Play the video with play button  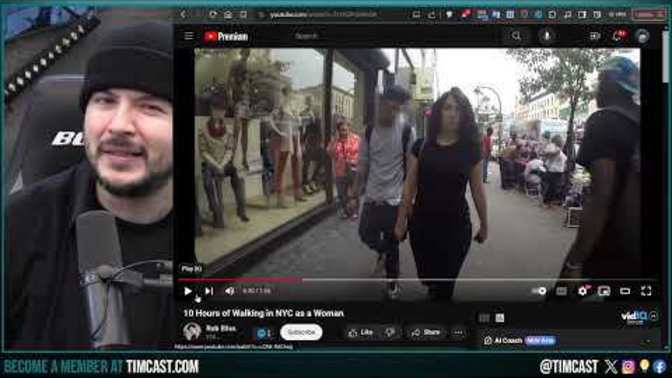click(x=188, y=291)
